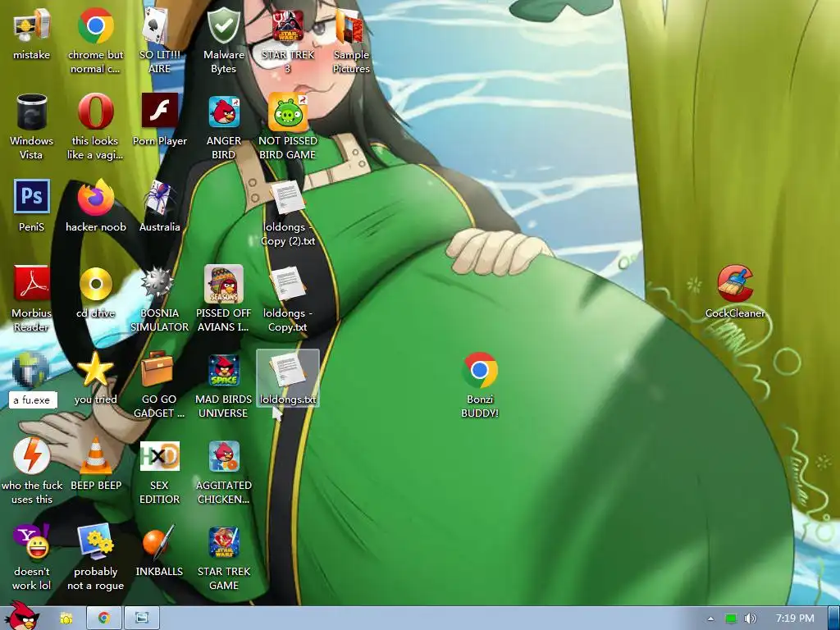The image size is (840, 630).
Task: Select the 'mistake' computer icon
Action: coord(31,25)
